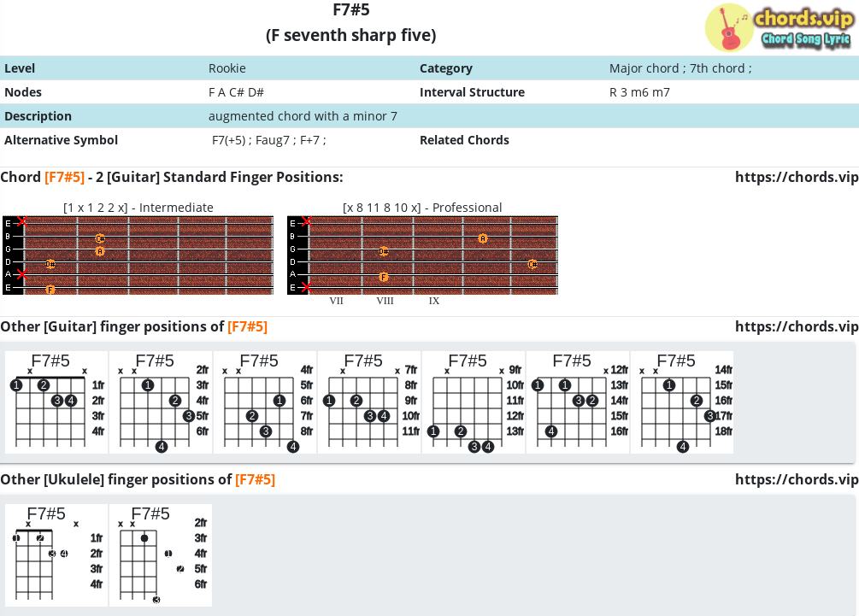859x616 pixels.
Task: Click the '10fr' label in the 7fr guitar diagram
Action: pos(411,416)
